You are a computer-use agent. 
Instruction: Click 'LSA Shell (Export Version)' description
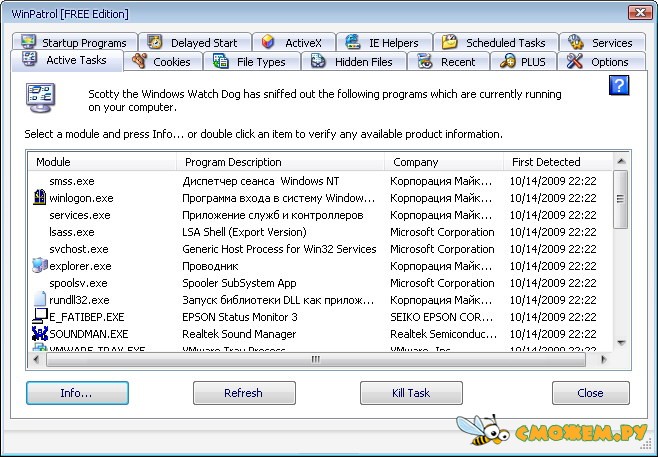(244, 232)
